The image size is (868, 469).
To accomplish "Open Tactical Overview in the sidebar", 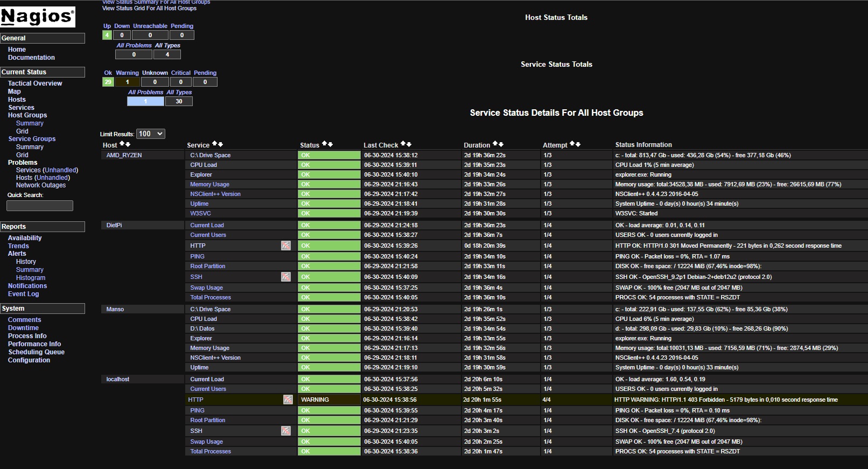I will 35,83.
